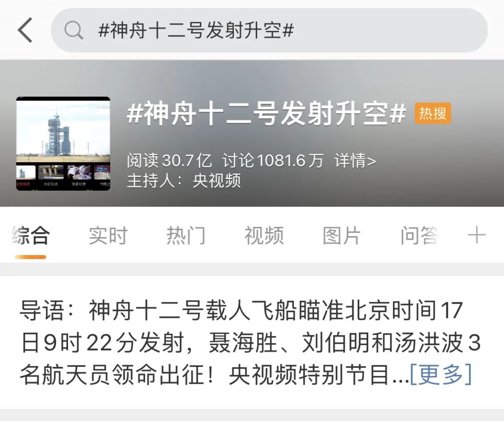The height and width of the screenshot is (422, 504).
Task: Open the 图片 tab
Action: click(x=342, y=235)
